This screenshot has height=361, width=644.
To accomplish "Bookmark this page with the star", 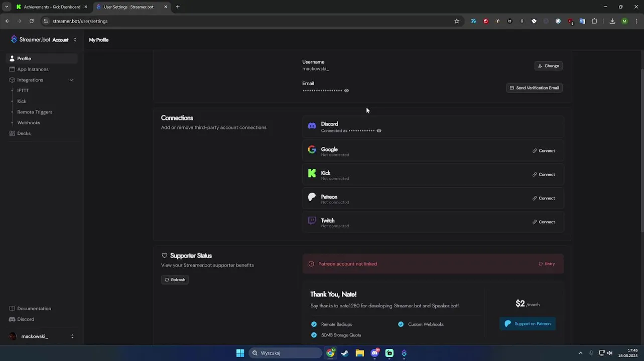I will (457, 21).
